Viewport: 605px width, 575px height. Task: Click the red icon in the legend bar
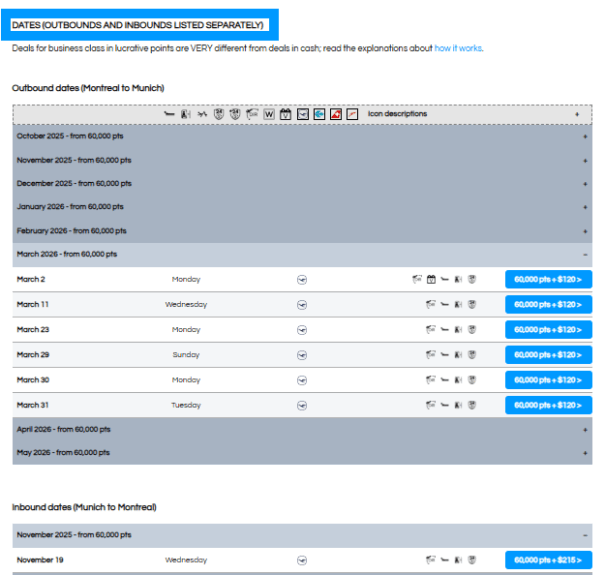click(336, 114)
